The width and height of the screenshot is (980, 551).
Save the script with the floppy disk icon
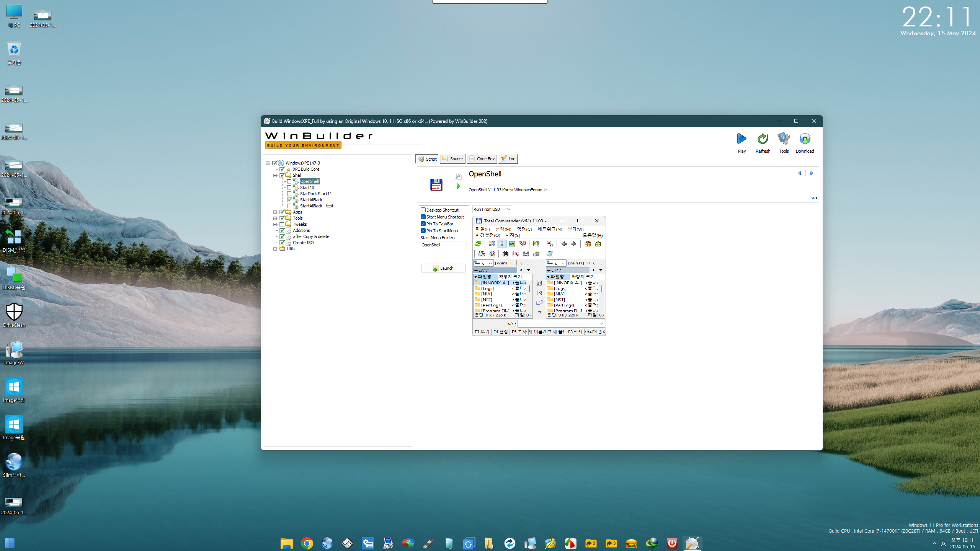[x=436, y=185]
